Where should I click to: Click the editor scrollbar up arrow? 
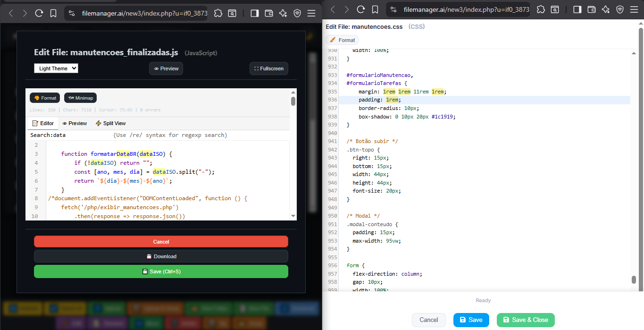(293, 93)
